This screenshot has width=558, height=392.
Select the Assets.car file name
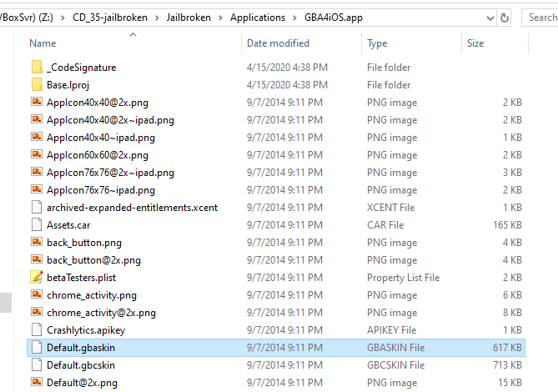[68, 225]
